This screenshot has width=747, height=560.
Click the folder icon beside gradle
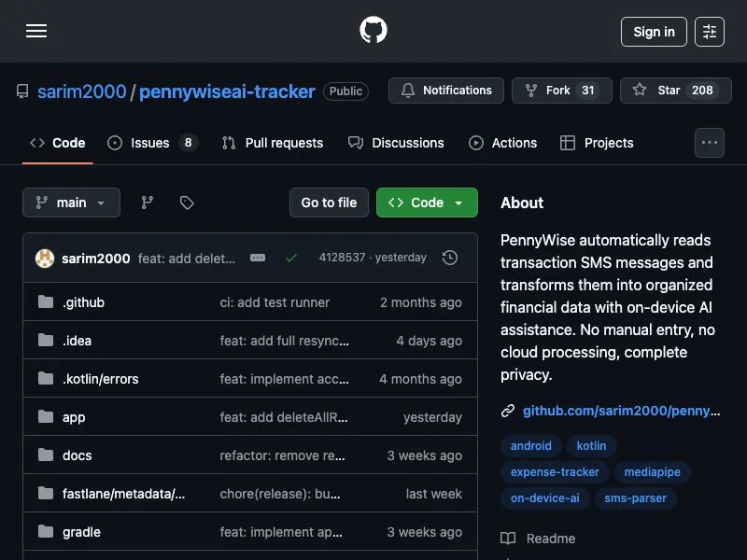(46, 531)
